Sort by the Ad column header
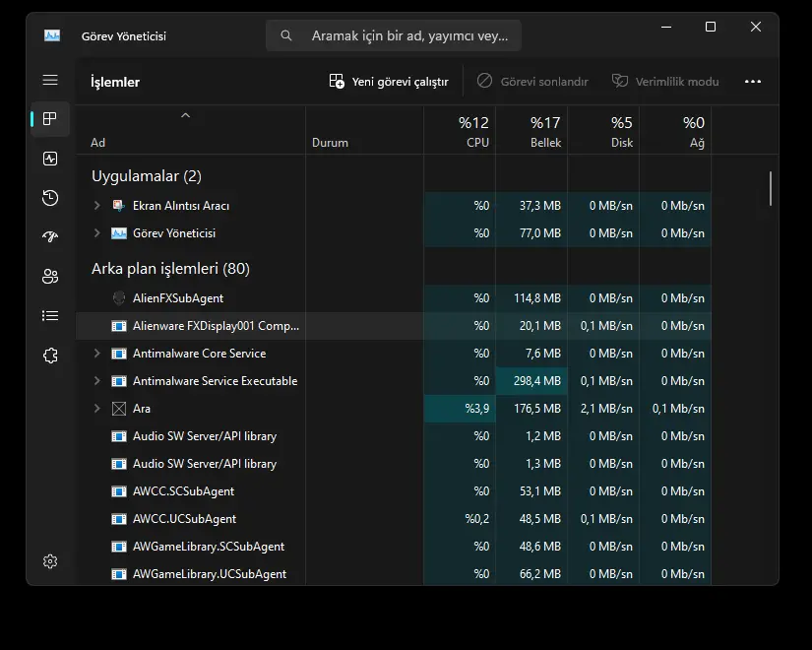This screenshot has width=812, height=650. (191, 131)
